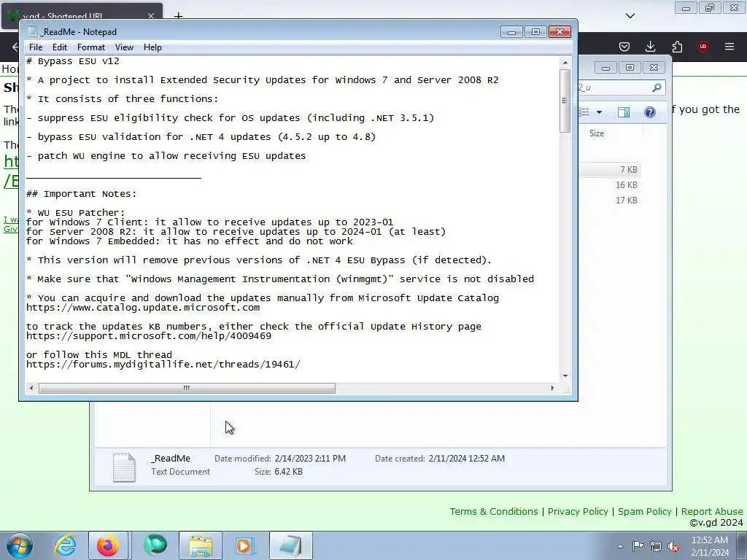This screenshot has height=560, width=747.
Task: Click the Date created value in details pane
Action: (466, 459)
